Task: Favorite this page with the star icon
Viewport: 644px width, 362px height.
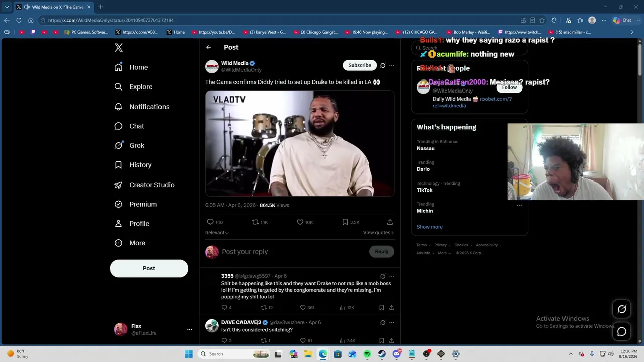Action: (x=542, y=20)
